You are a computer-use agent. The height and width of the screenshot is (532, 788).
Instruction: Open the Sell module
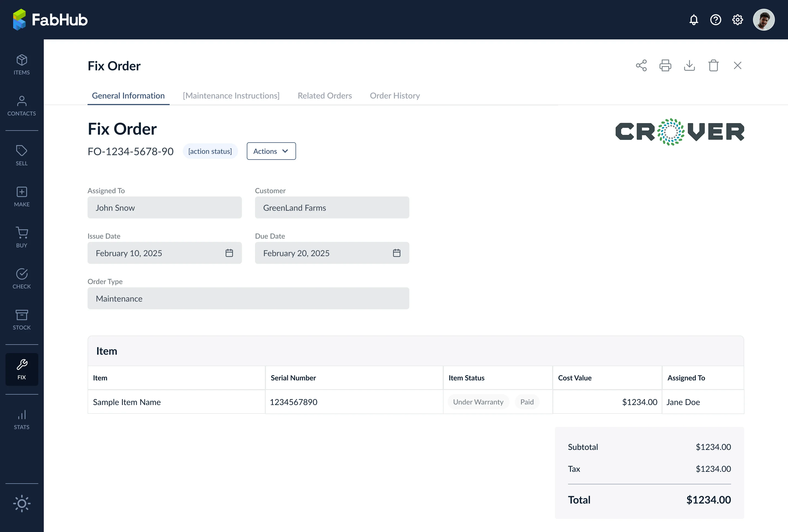(22, 156)
